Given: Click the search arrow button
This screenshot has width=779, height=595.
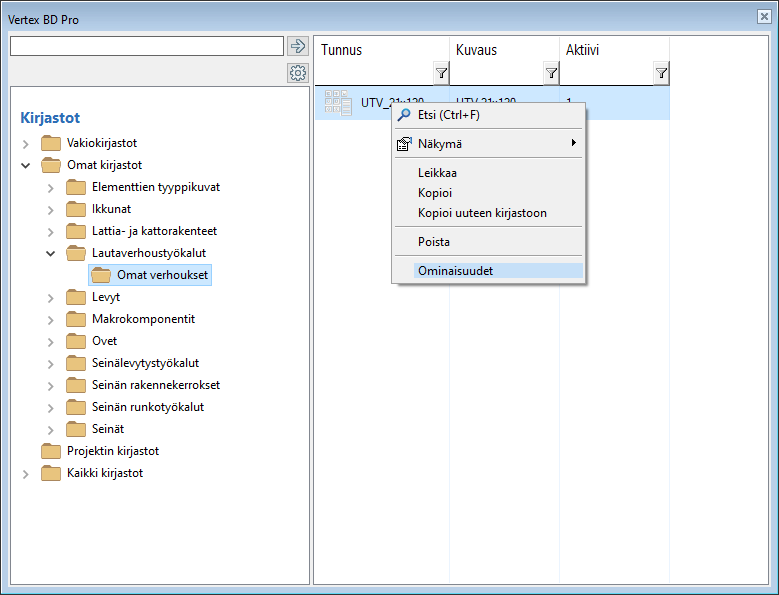Looking at the screenshot, I should point(297,46).
